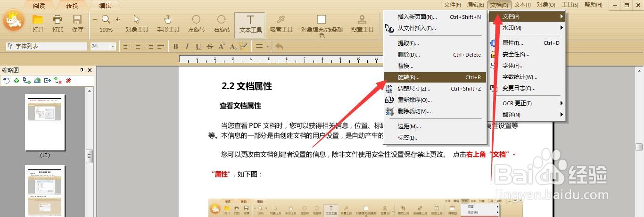Choose 从文件插入(F)... menu item
The height and width of the screenshot is (217, 644).
(435, 28)
